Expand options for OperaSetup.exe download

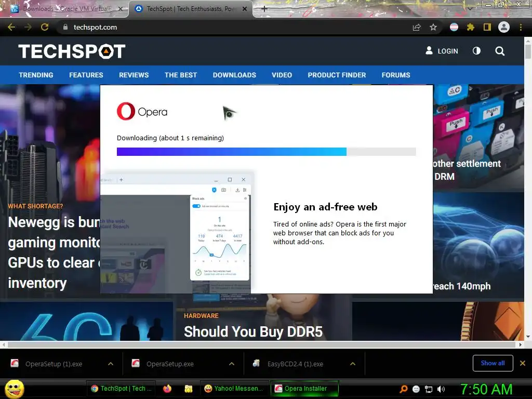point(232,364)
